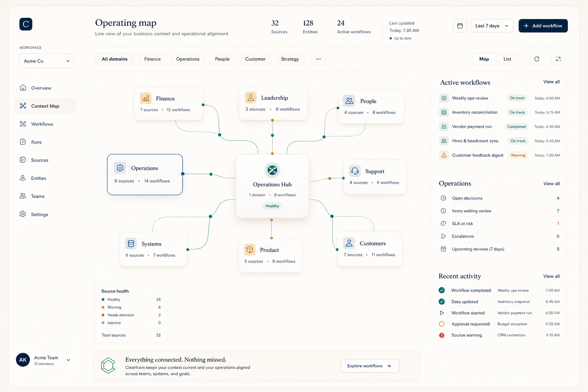Open the Last 7 days dropdown
Screen dimensions: 588x392
492,26
